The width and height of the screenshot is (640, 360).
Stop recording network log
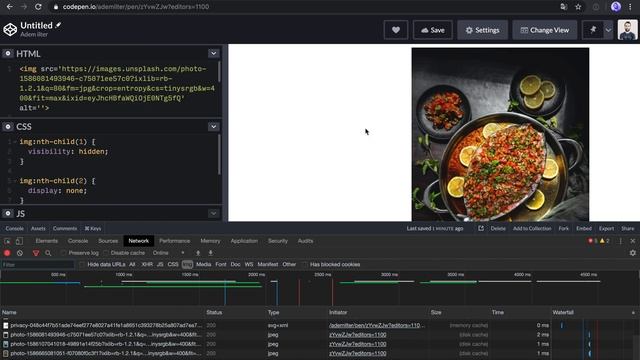click(x=7, y=253)
